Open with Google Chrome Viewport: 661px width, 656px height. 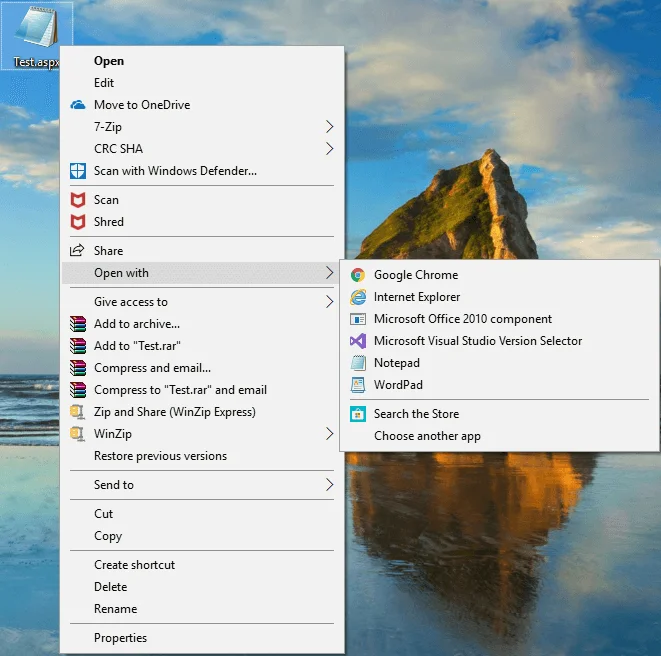[500, 275]
